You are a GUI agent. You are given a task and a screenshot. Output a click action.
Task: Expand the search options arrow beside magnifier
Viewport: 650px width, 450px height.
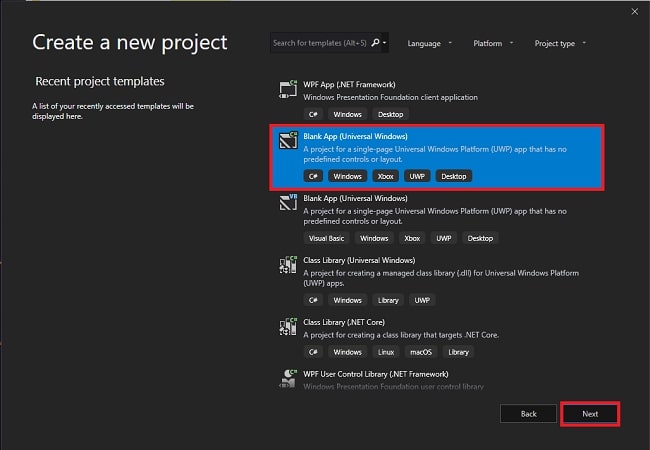pos(385,43)
